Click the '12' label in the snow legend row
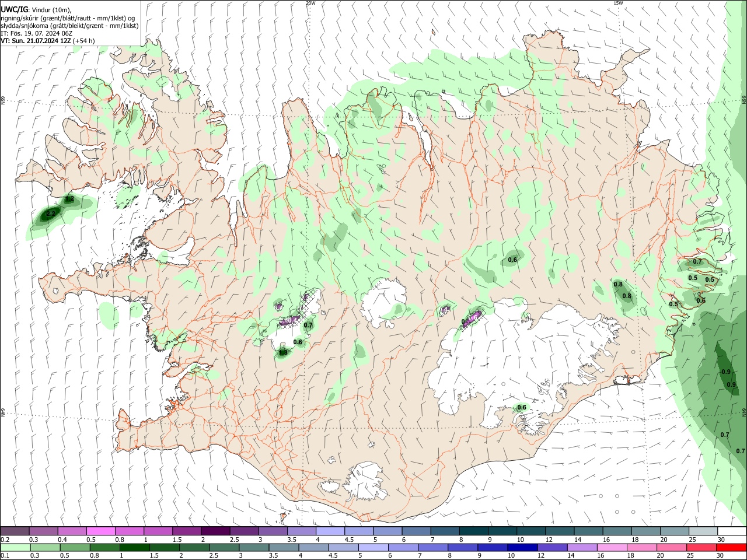 [549, 540]
